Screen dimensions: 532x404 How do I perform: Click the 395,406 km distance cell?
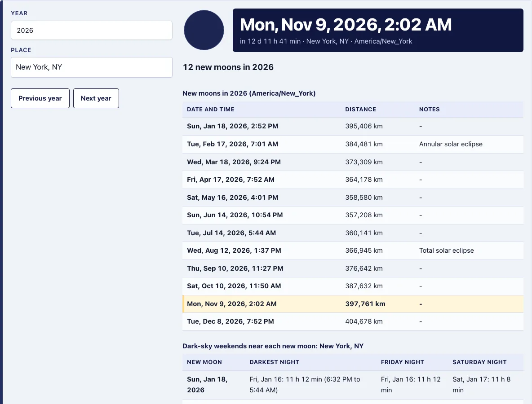pyautogui.click(x=364, y=127)
